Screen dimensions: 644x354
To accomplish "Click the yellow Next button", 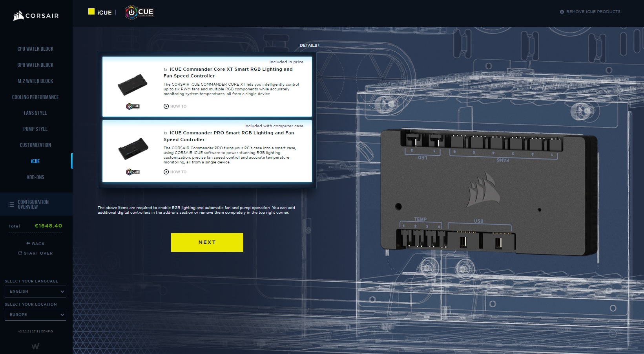I will pyautogui.click(x=207, y=242).
